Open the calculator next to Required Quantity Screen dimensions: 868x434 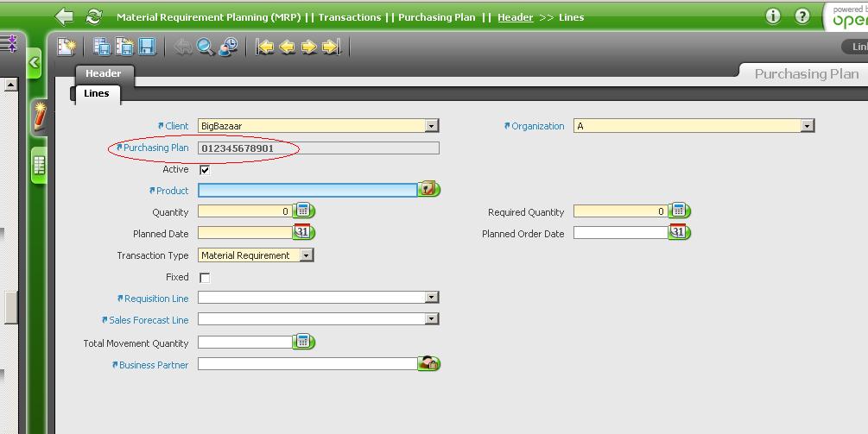point(680,211)
